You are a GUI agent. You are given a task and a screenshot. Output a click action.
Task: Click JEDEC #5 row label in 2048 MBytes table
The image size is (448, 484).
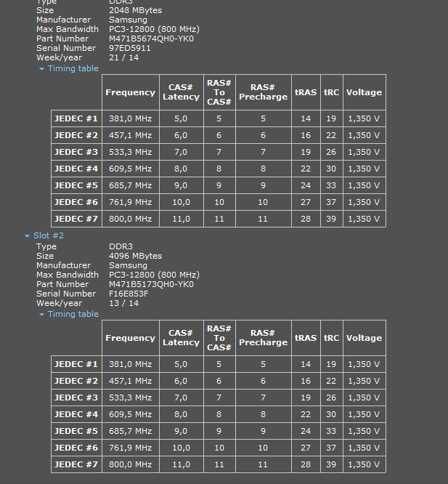[x=76, y=185]
